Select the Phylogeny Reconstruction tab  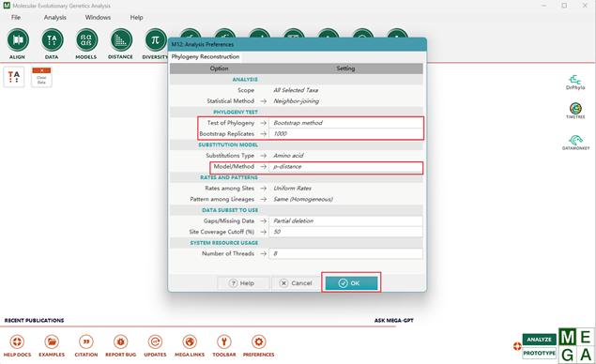point(206,56)
